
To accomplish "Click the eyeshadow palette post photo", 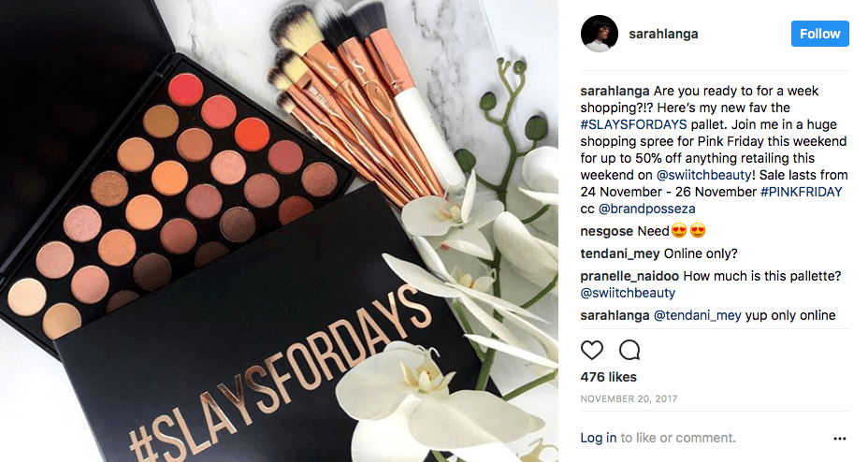I will click(x=279, y=231).
